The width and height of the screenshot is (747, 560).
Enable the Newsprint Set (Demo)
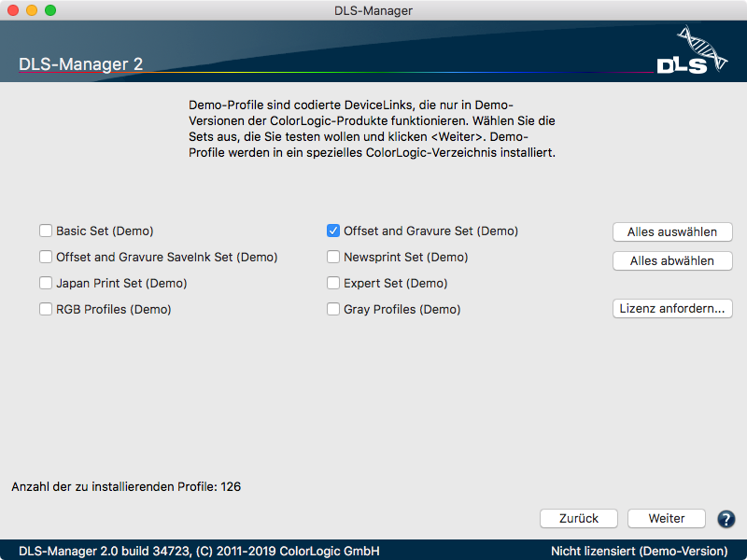click(x=333, y=257)
